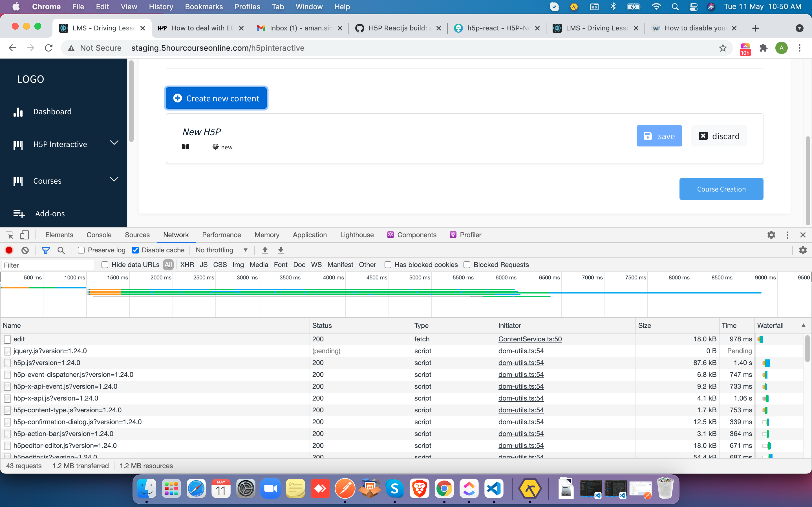Image resolution: width=812 pixels, height=507 pixels.
Task: Open the ContentService.ts:50 initiator link
Action: point(530,339)
